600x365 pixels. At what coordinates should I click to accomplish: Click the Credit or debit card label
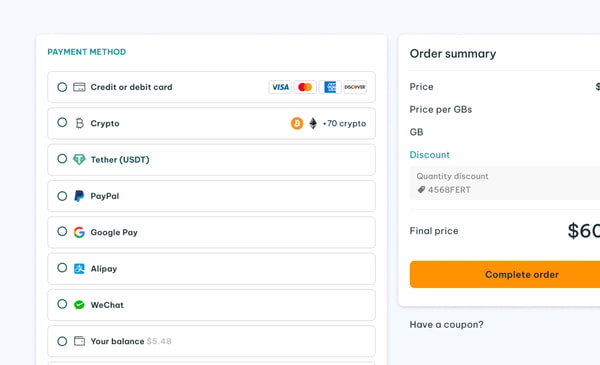pos(131,87)
